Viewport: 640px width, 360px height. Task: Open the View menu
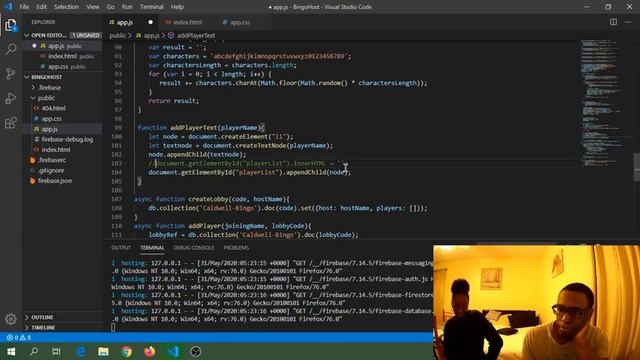pyautogui.click(x=93, y=7)
